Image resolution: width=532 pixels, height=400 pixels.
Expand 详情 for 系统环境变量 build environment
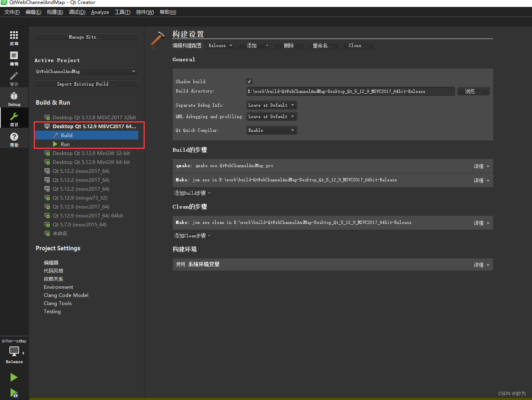click(481, 265)
